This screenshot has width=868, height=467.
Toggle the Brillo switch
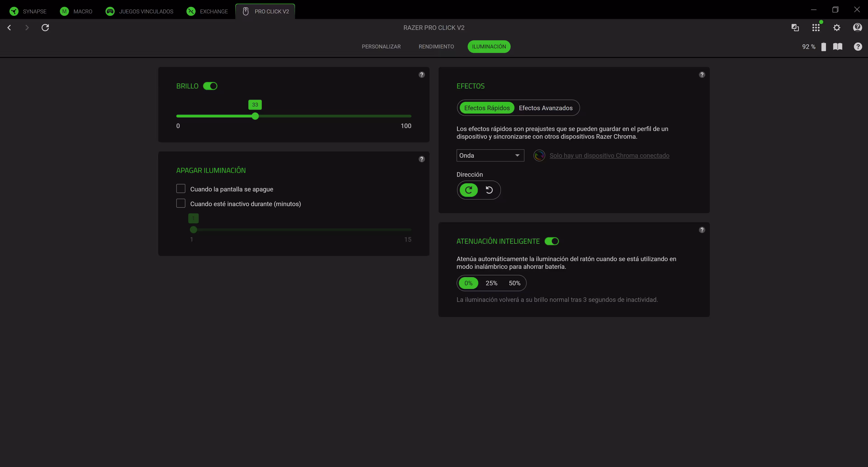coord(210,86)
